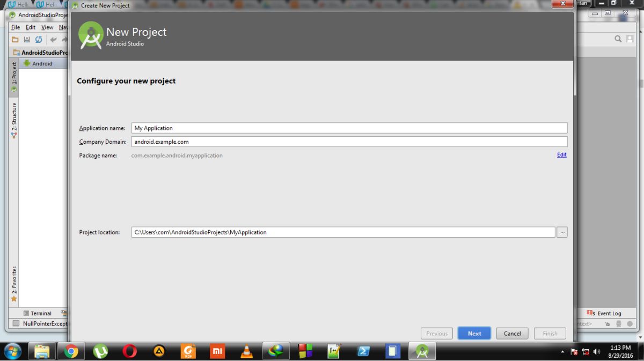This screenshot has height=361, width=644.
Task: Open the 1: Project tool window tab
Action: point(14,78)
